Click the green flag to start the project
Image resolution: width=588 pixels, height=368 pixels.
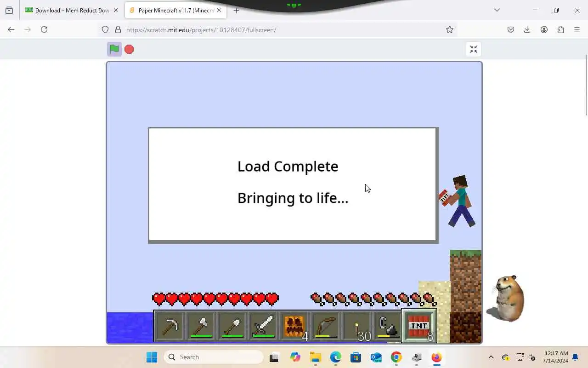coord(114,49)
